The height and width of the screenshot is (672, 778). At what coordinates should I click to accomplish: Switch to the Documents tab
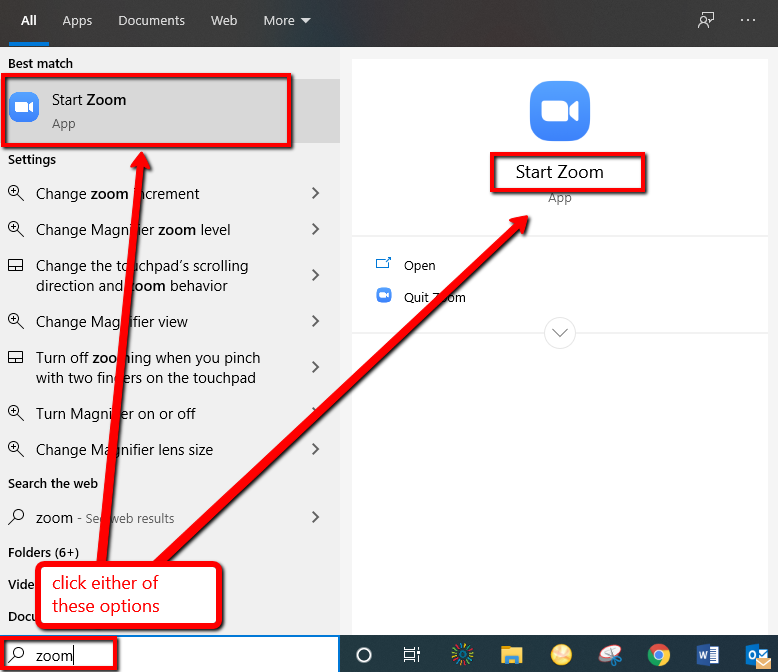[x=151, y=20]
